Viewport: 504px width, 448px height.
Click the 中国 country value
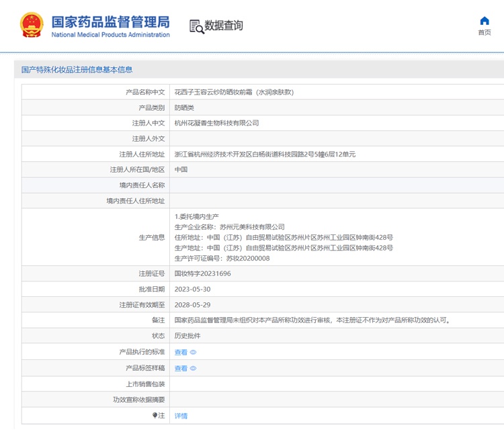(181, 170)
